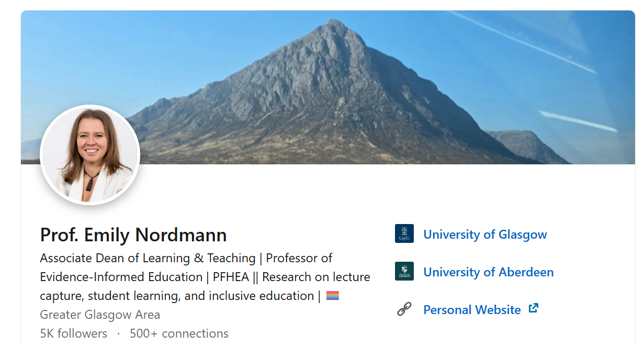Click the name heading Prof. Emily Nordmann
This screenshot has height=346, width=644.
(x=133, y=235)
